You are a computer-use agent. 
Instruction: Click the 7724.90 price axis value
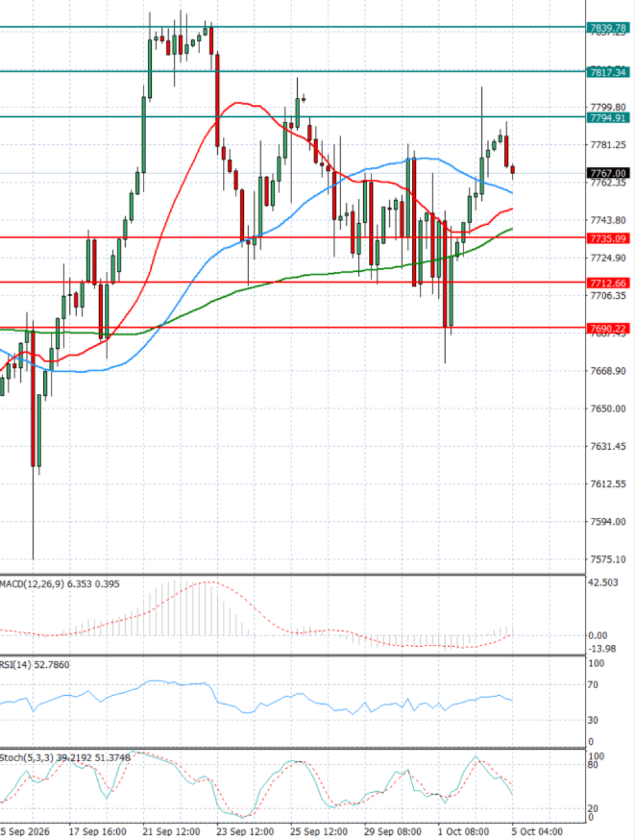coord(608,257)
